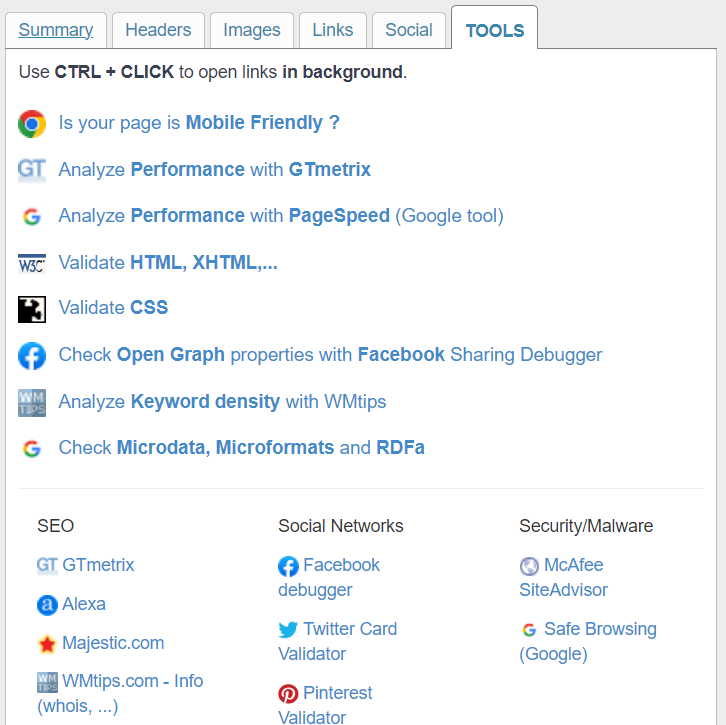Open the Majestic.com link
The height and width of the screenshot is (725, 726).
pyautogui.click(x=113, y=643)
